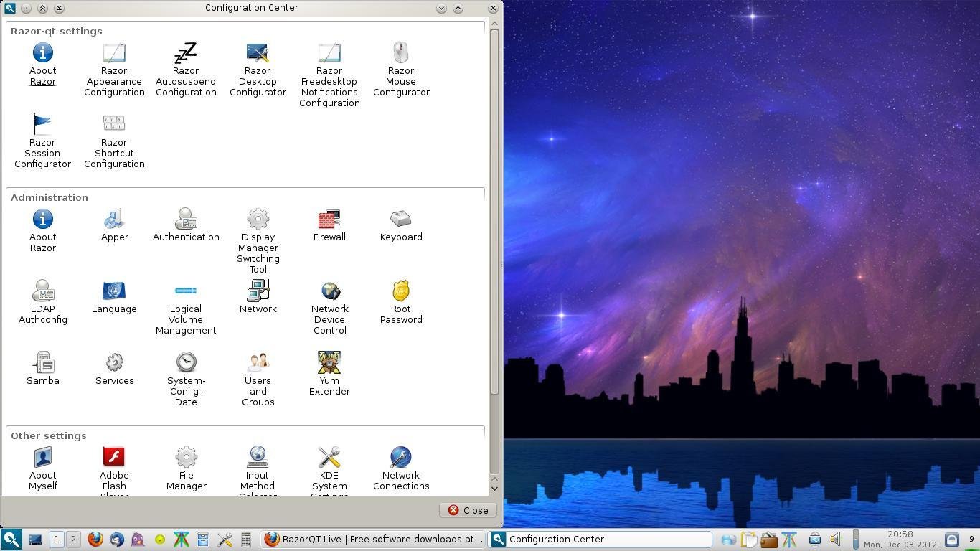The width and height of the screenshot is (980, 551).
Task: Click the panel clock showing 20:58
Action: coord(900,540)
